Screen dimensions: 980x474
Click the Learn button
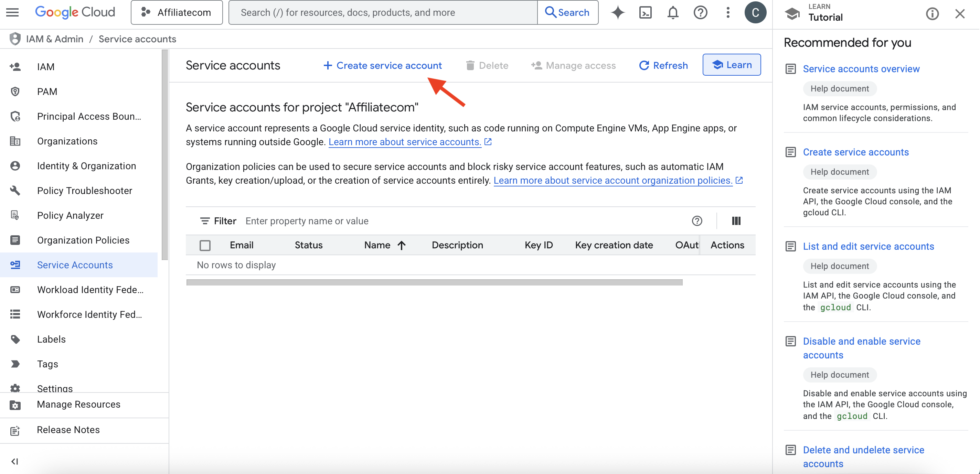tap(731, 65)
